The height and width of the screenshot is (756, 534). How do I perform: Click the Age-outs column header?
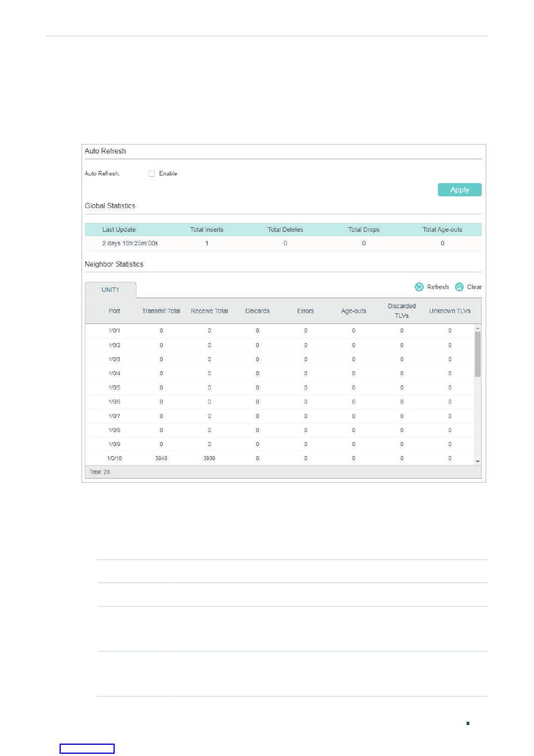click(354, 311)
